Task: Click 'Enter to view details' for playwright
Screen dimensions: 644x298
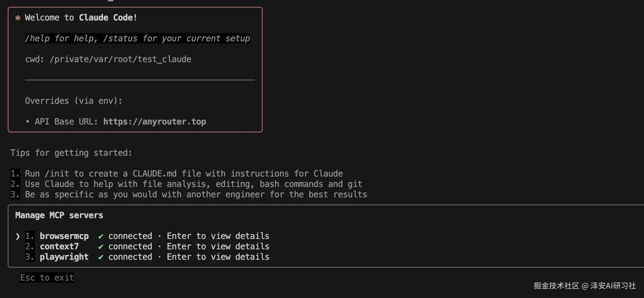Action: click(x=218, y=257)
